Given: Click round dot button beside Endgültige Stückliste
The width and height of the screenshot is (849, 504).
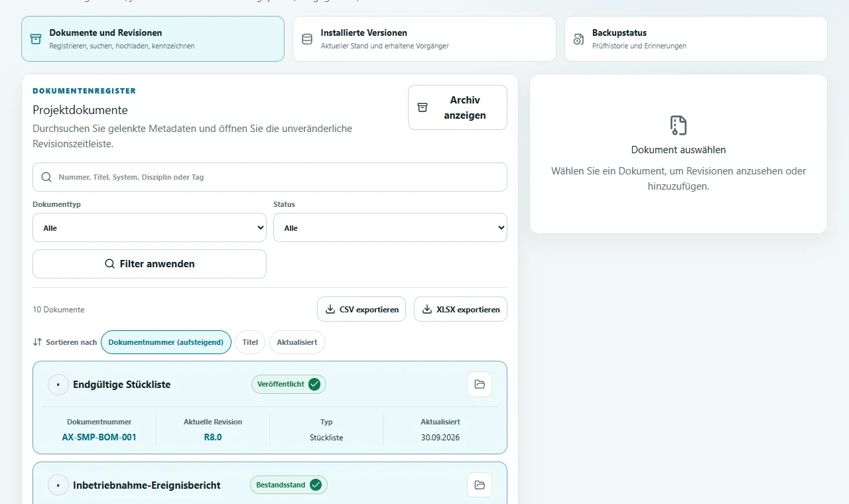Looking at the screenshot, I should 58,385.
